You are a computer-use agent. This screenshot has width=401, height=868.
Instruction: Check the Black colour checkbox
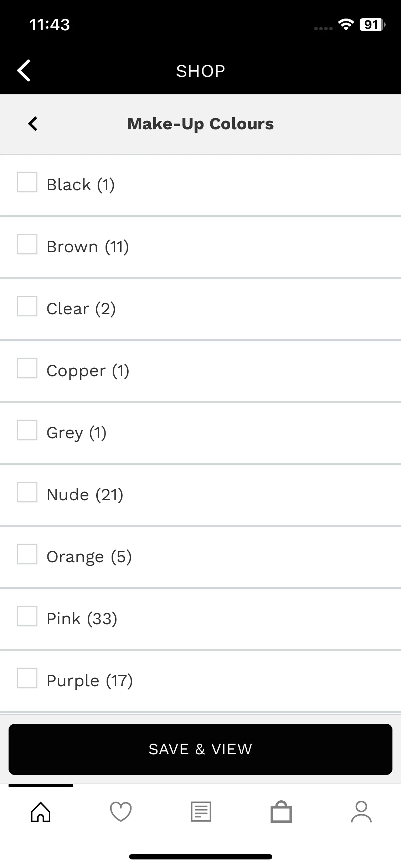click(27, 182)
